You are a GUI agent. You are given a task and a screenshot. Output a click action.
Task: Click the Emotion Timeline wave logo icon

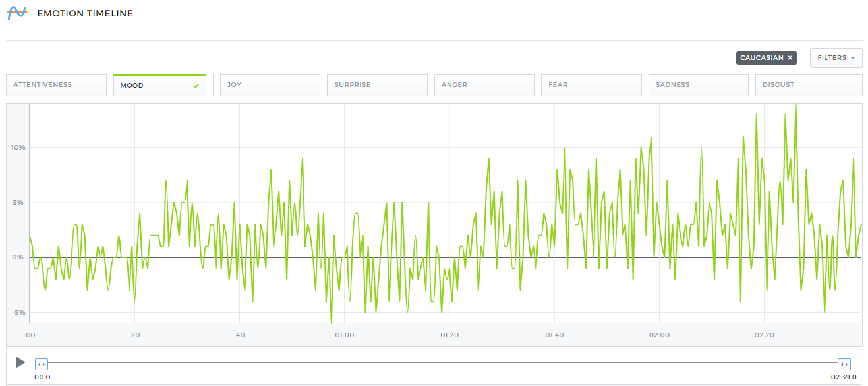pyautogui.click(x=16, y=13)
